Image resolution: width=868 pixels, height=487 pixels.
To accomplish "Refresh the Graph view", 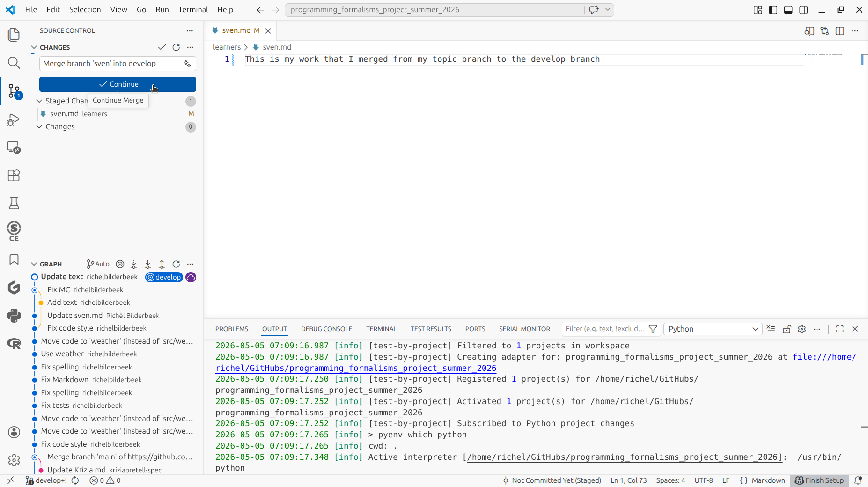I will pyautogui.click(x=176, y=264).
